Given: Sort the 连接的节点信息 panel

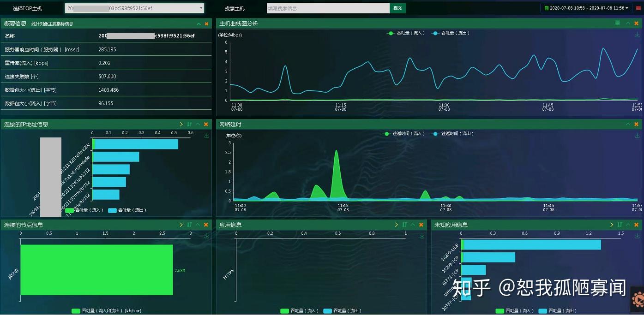Looking at the screenshot, I should point(189,225).
